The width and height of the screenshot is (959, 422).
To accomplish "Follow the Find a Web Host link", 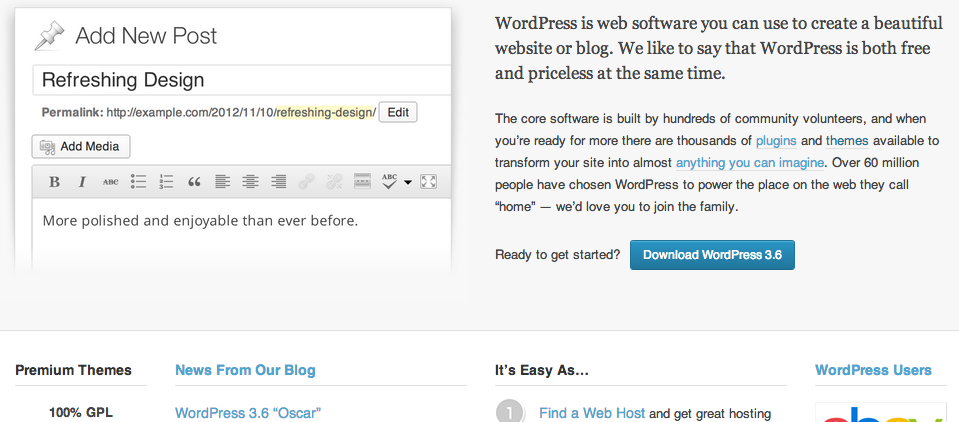I will (591, 412).
